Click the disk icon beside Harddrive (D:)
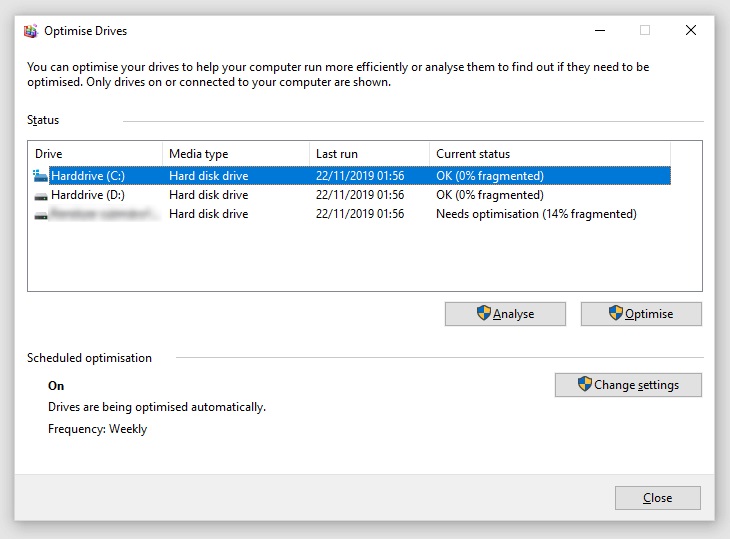Screen dimensions: 730x539 click(41, 195)
